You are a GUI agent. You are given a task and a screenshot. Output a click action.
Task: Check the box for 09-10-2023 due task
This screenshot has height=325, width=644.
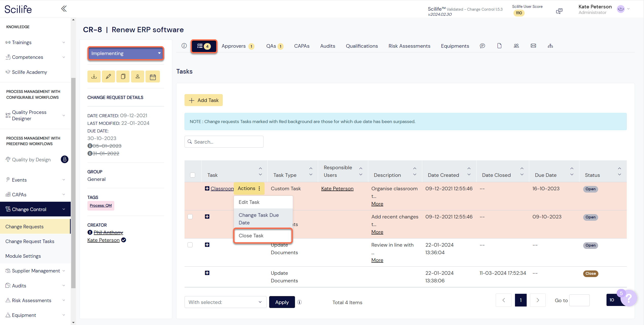(190, 216)
